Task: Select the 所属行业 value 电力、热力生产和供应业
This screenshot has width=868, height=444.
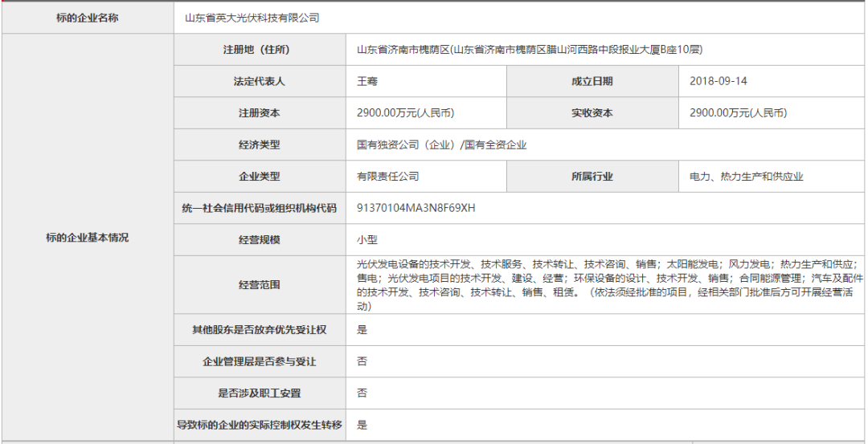Action: point(746,177)
